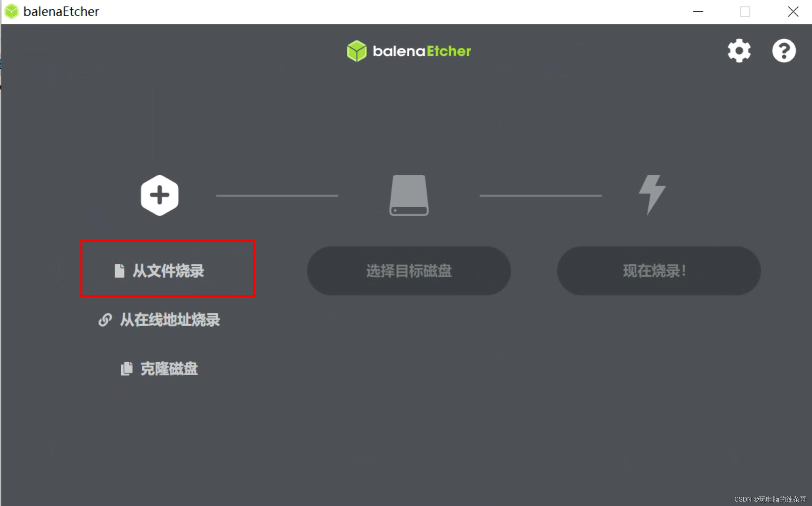The height and width of the screenshot is (506, 812).
Task: Click the hexagon plus image icon
Action: click(x=160, y=195)
